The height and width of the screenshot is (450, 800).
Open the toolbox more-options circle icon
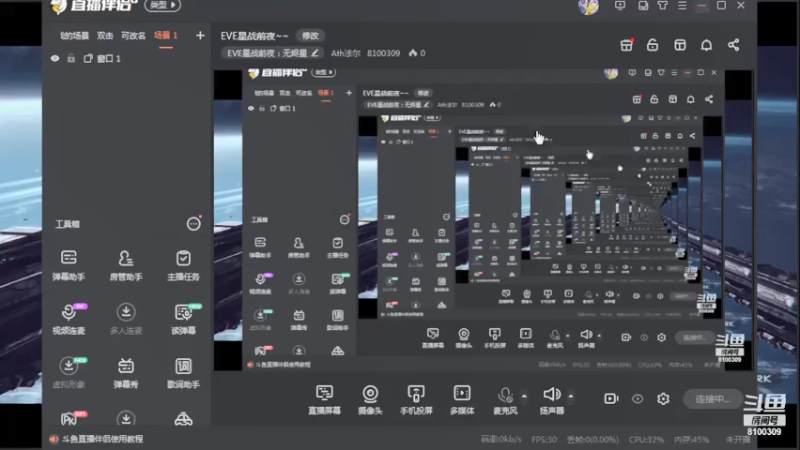[x=193, y=223]
